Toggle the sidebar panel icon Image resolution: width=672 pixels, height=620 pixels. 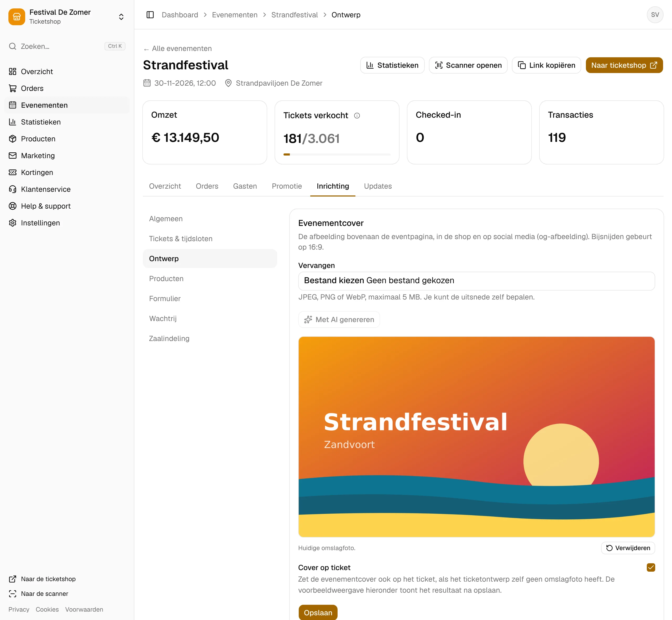(x=150, y=15)
